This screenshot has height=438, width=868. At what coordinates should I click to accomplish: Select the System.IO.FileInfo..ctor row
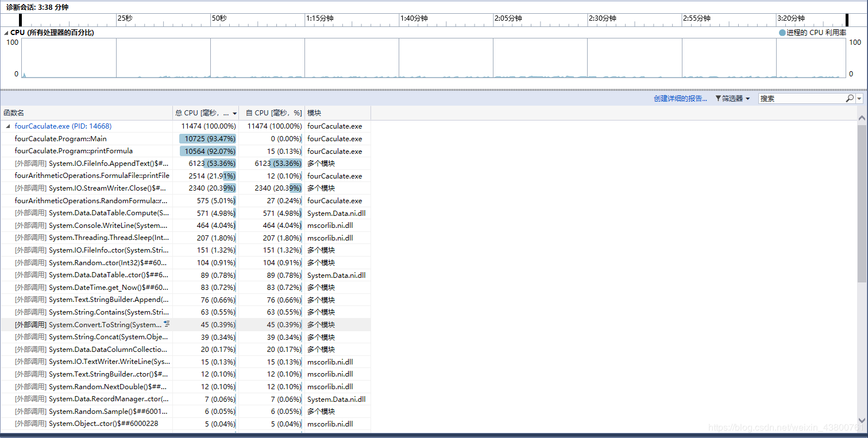[185, 250]
